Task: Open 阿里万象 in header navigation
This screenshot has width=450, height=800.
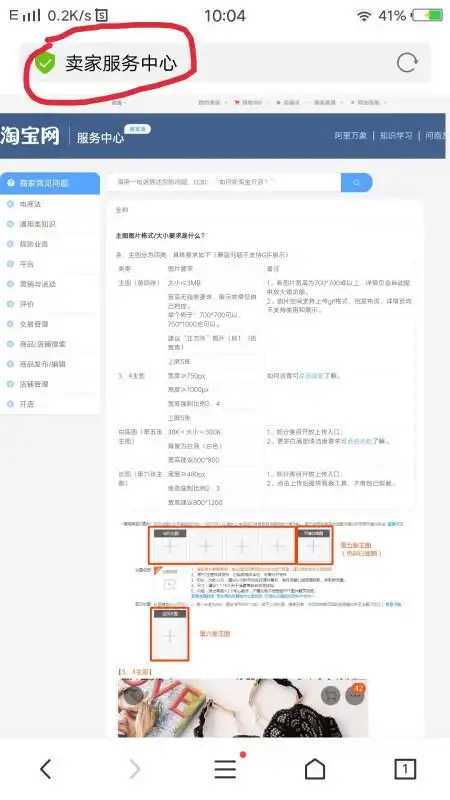Action: tap(351, 136)
